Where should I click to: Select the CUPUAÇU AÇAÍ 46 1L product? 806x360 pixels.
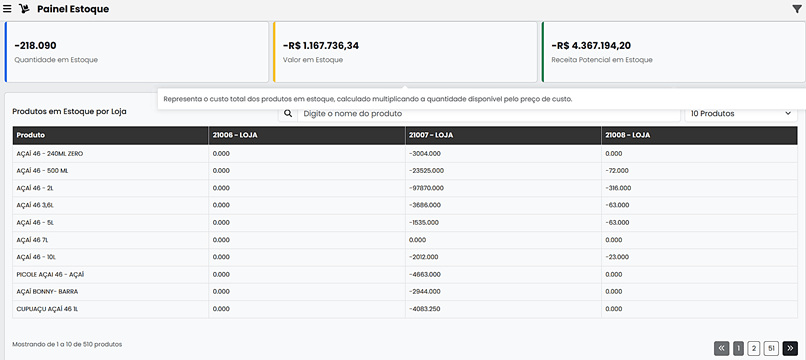click(x=47, y=309)
